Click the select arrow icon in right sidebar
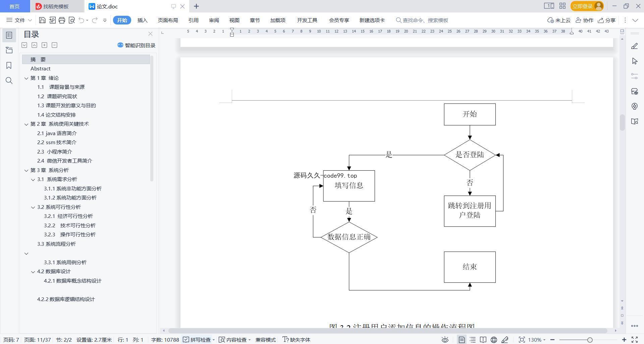 (x=634, y=61)
